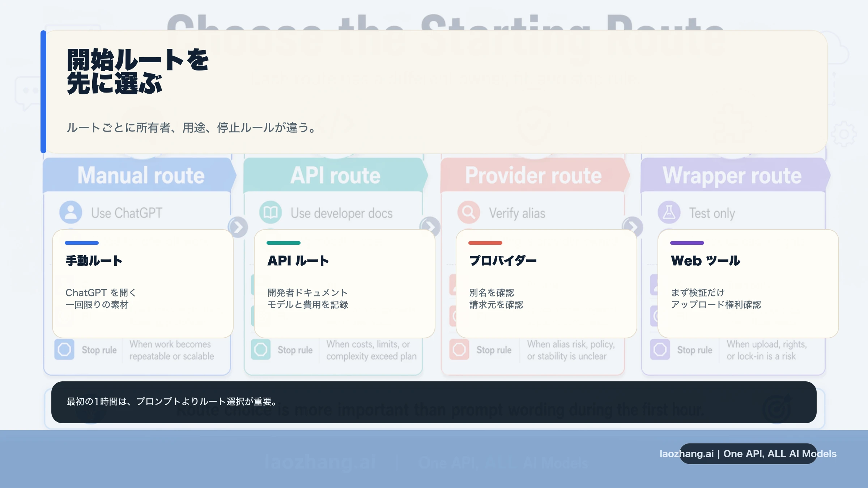Click the Stop rule octagon in API route

click(x=261, y=350)
